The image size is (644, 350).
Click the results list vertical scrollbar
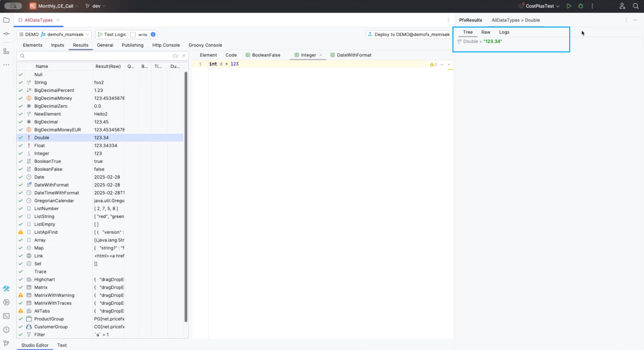click(x=186, y=196)
